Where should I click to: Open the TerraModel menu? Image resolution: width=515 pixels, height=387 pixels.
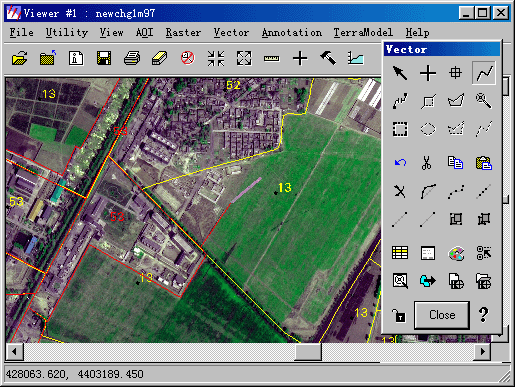click(x=363, y=32)
